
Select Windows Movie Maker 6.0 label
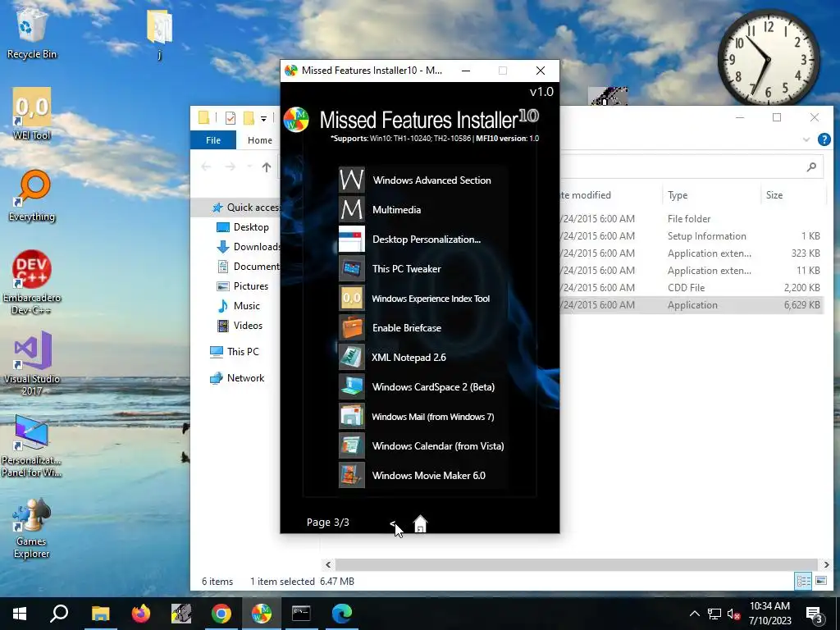(x=428, y=475)
